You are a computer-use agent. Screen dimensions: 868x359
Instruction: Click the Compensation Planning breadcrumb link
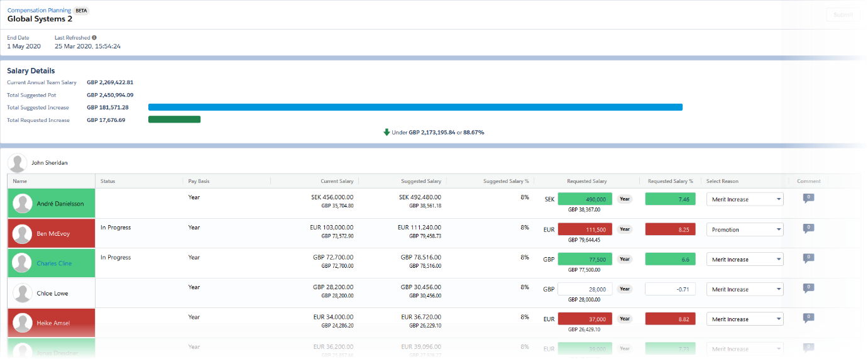pyautogui.click(x=39, y=11)
